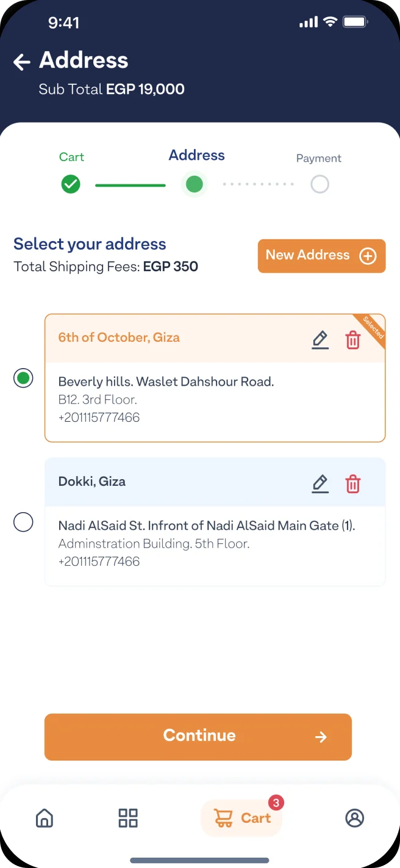Select the Dokki, Giza radio button
The image size is (400, 868).
(23, 522)
